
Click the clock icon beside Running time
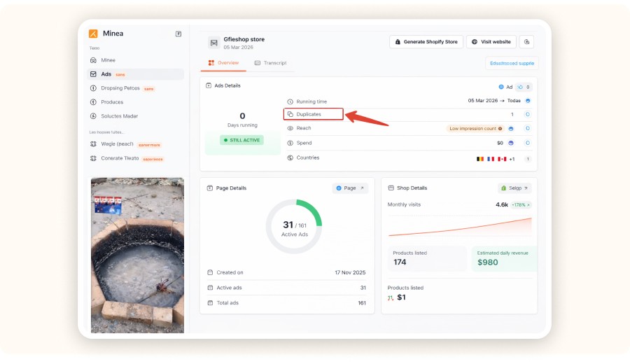[290, 101]
